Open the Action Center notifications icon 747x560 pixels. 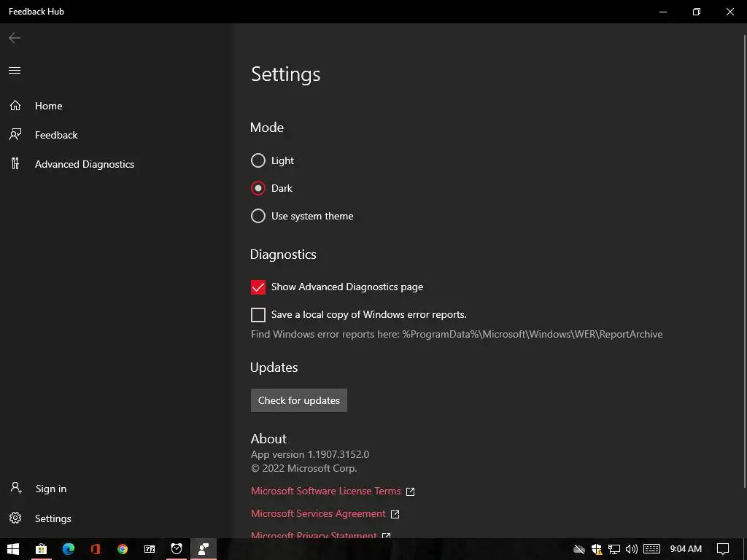[723, 549]
